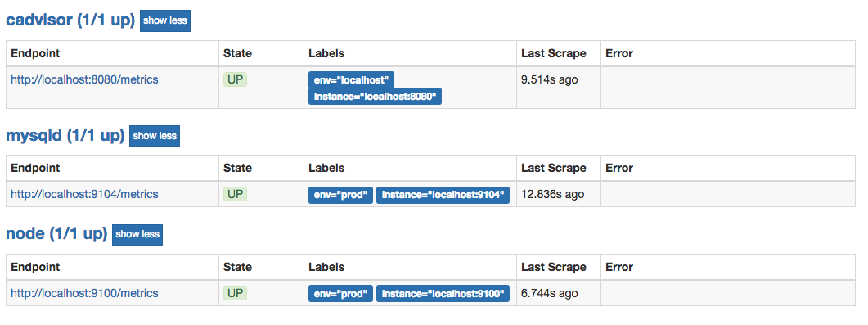Click the instance="localhost:9100" label badge

pyautogui.click(x=443, y=294)
